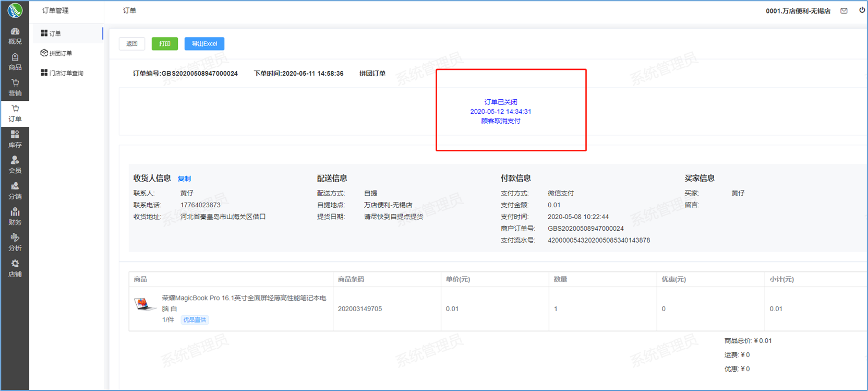
Task: Open the 库存 inventory section
Action: click(x=15, y=139)
